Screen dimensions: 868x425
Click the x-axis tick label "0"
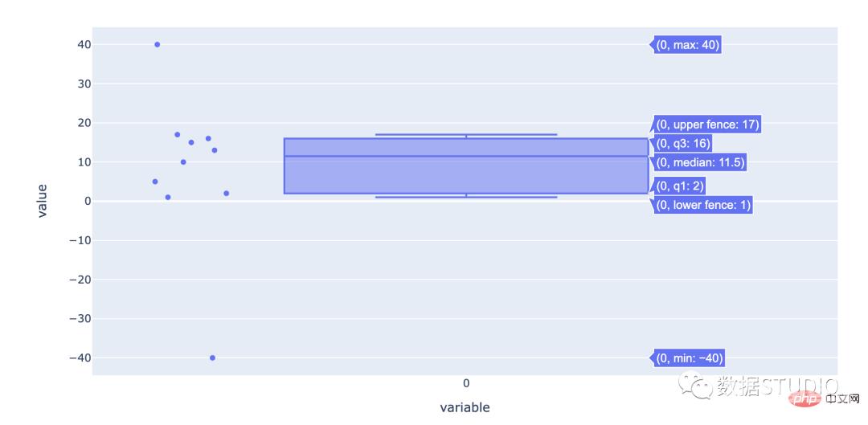tap(466, 383)
